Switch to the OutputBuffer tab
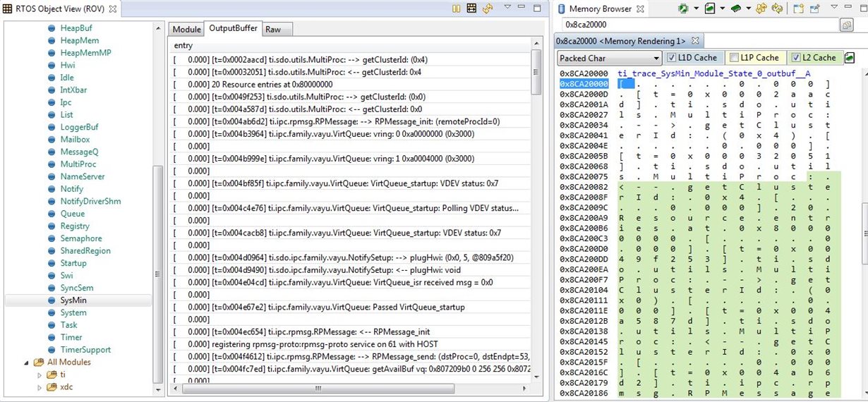The width and height of the screenshot is (868, 402). pyautogui.click(x=233, y=29)
